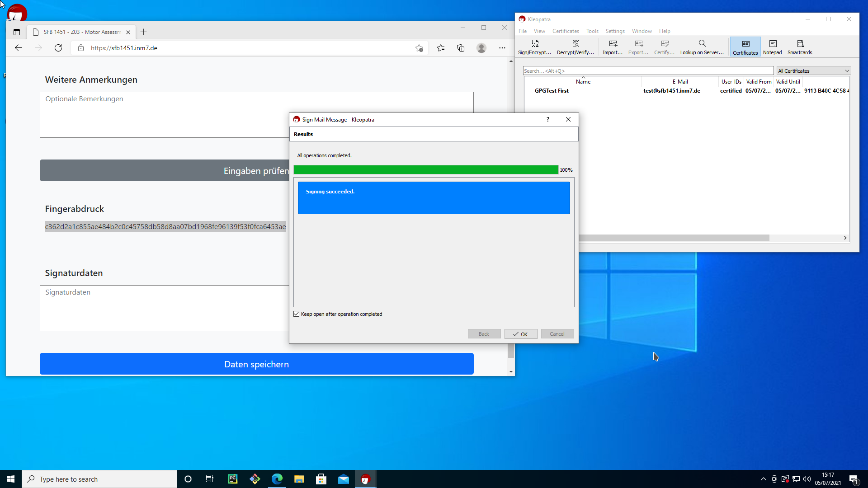Close the Sign Mail Message dialog
The height and width of the screenshot is (488, 868).
(568, 119)
